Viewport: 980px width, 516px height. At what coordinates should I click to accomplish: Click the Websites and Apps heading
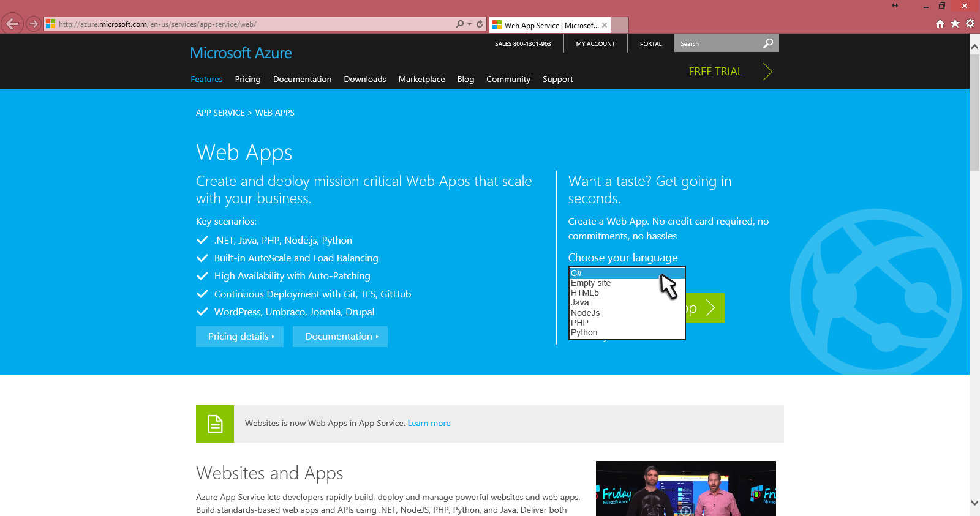click(269, 473)
